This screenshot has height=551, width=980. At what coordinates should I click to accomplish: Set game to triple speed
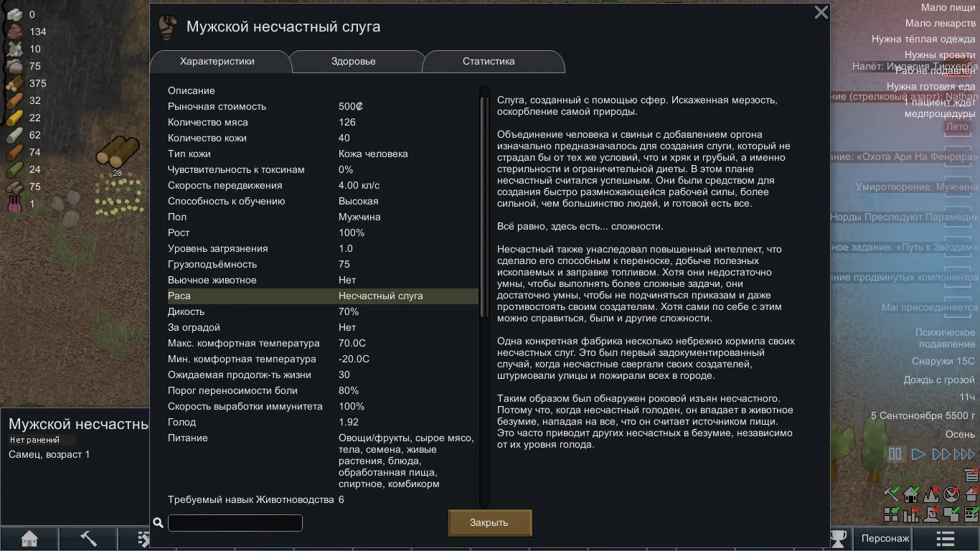point(964,454)
